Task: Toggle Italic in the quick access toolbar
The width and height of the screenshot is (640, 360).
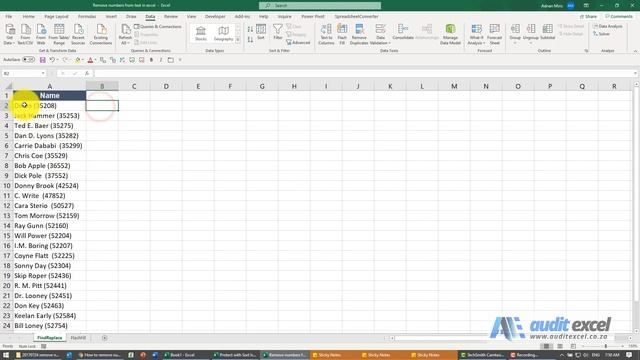Action: click(x=161, y=60)
